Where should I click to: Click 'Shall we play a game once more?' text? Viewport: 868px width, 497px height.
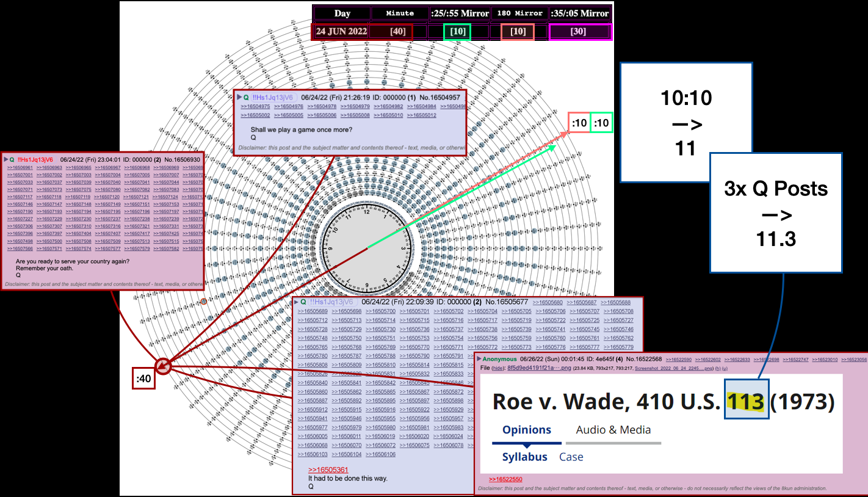(302, 130)
